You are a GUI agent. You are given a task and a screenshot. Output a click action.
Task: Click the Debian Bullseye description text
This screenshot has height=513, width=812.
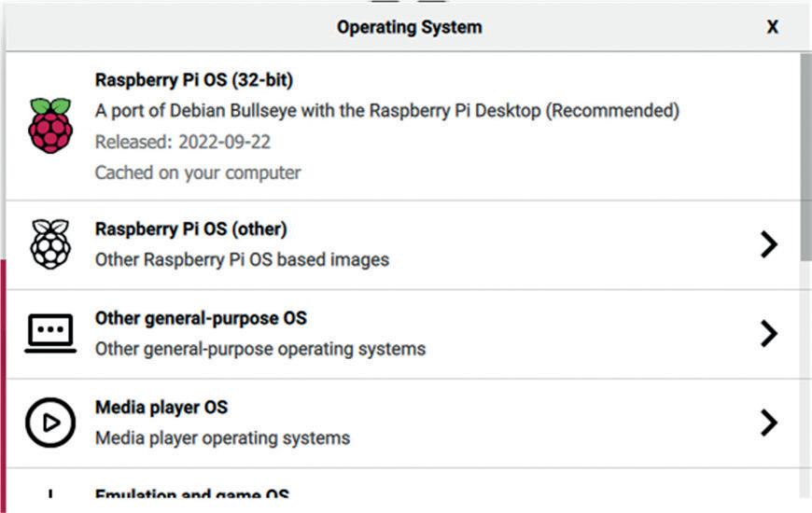pos(386,111)
